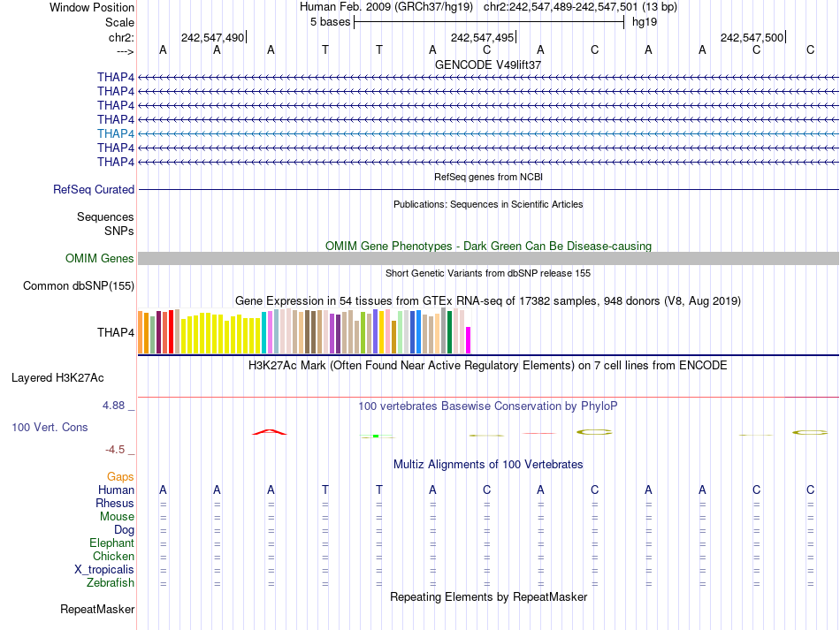Open Repeating Elements by RepeatMasker title
The height and width of the screenshot is (630, 840).
[x=488, y=597]
